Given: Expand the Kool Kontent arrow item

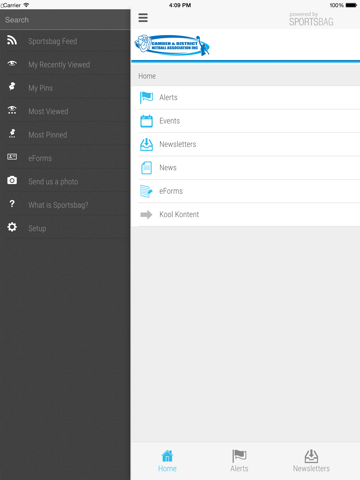Looking at the screenshot, I should click(249, 214).
